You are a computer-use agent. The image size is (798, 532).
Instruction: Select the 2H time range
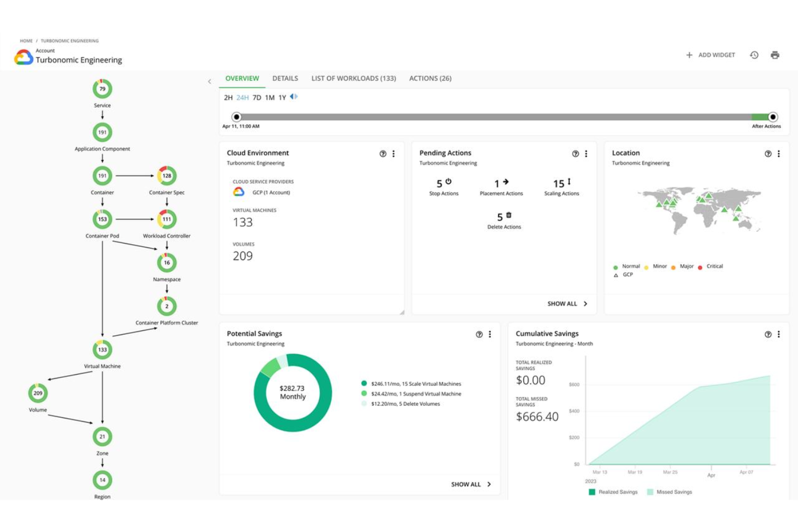click(228, 98)
